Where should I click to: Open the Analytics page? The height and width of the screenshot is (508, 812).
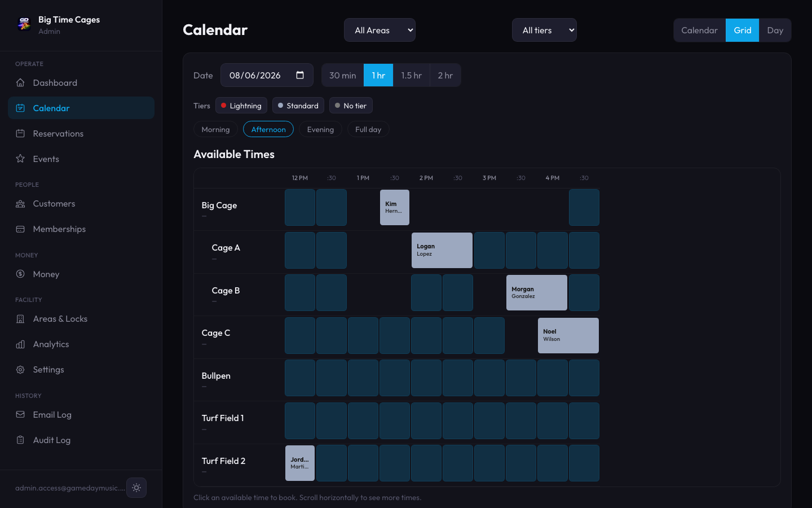click(81, 344)
